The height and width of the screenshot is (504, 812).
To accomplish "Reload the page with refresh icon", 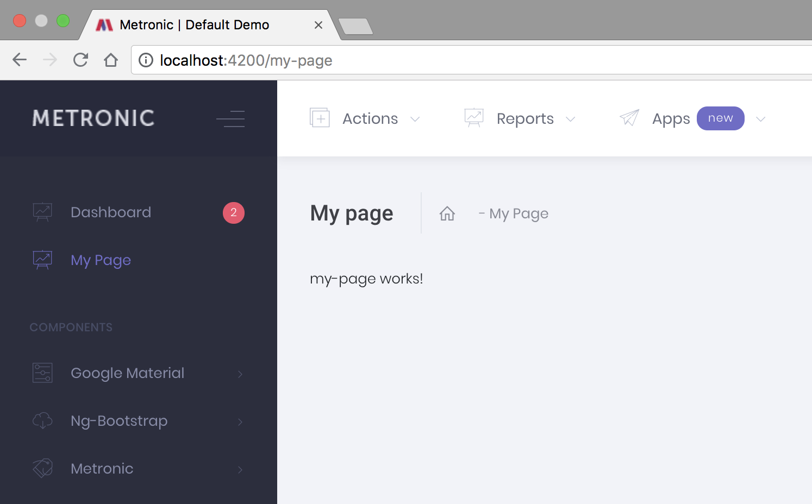I will tap(80, 60).
